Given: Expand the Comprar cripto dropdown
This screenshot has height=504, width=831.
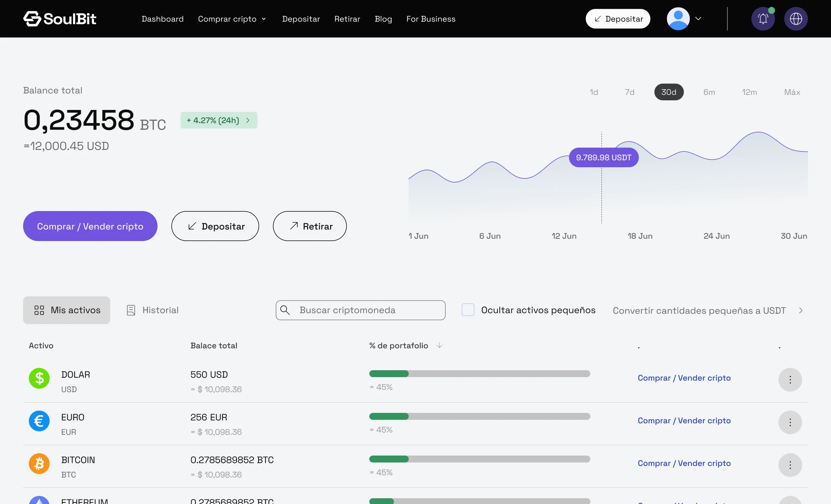Looking at the screenshot, I should pyautogui.click(x=232, y=18).
